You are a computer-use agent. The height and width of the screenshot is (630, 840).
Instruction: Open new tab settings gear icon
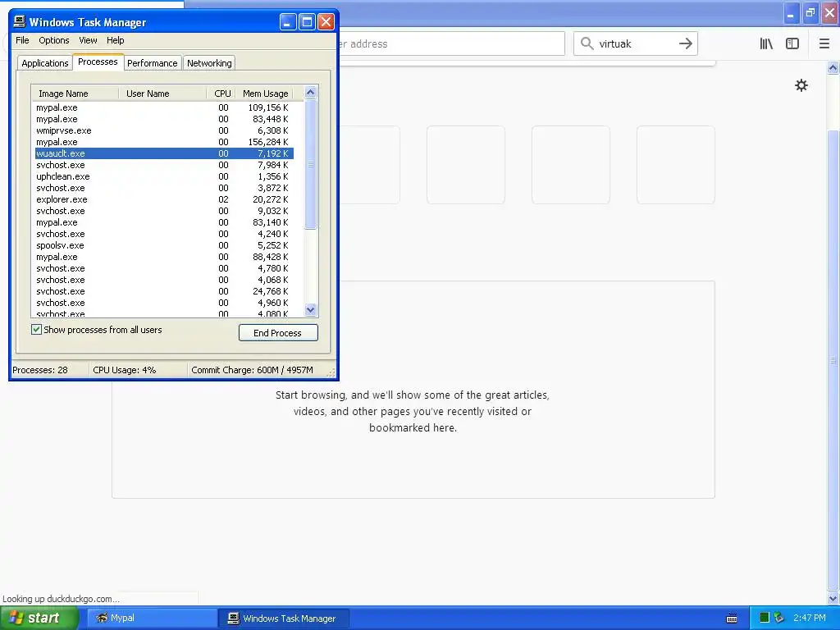[801, 85]
